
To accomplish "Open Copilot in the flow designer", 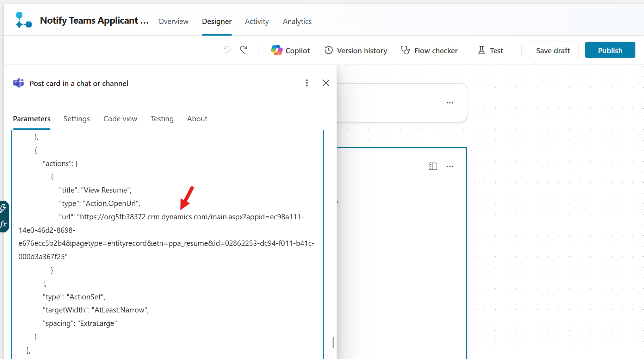I will coord(290,50).
